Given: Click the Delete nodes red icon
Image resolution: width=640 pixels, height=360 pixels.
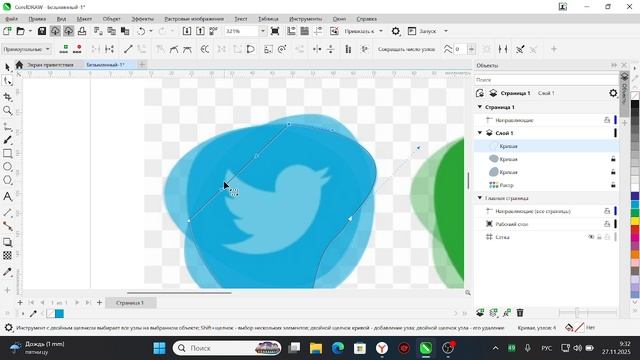Looking at the screenshot, I should coord(77,49).
